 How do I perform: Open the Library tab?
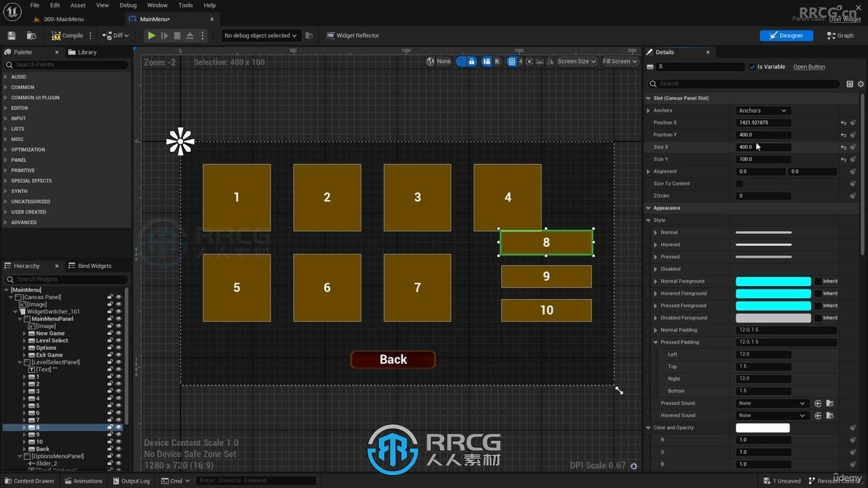click(82, 52)
